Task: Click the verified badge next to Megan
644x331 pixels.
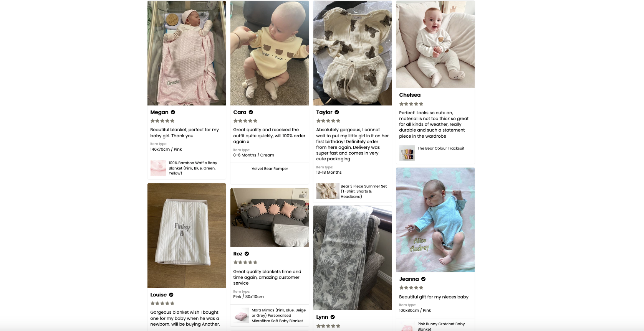Action: pos(173,112)
